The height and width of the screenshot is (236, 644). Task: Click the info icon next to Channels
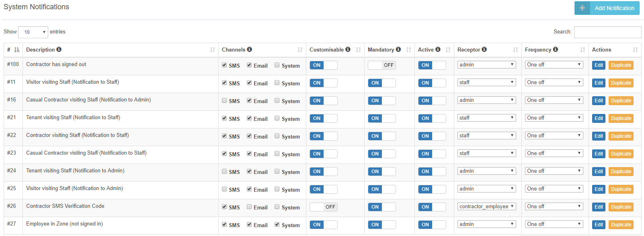[250, 50]
